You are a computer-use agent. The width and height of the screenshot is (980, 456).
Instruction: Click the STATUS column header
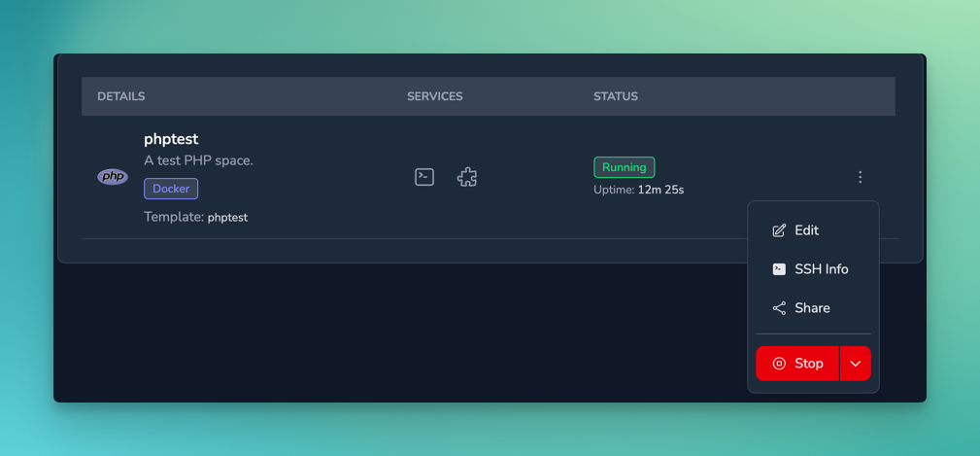pos(616,96)
